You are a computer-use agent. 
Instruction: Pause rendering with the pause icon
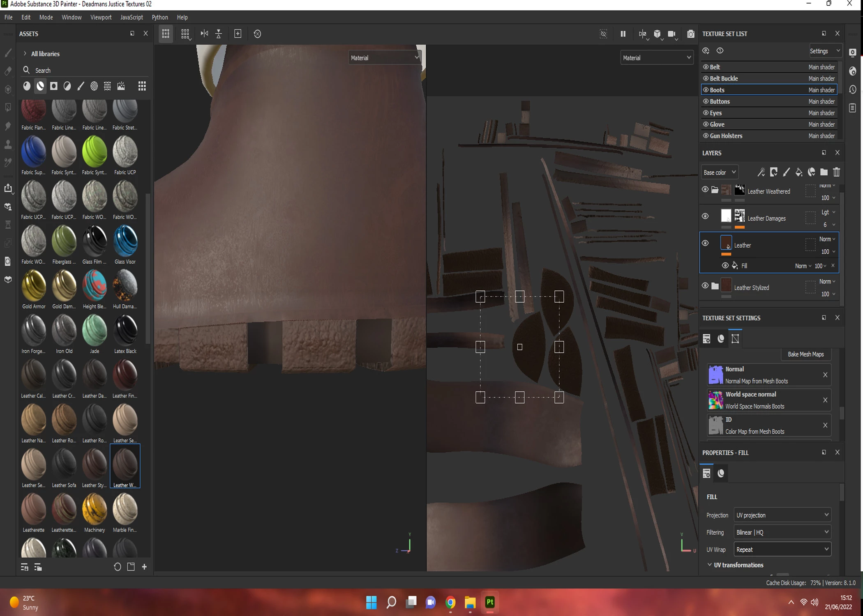click(x=623, y=34)
